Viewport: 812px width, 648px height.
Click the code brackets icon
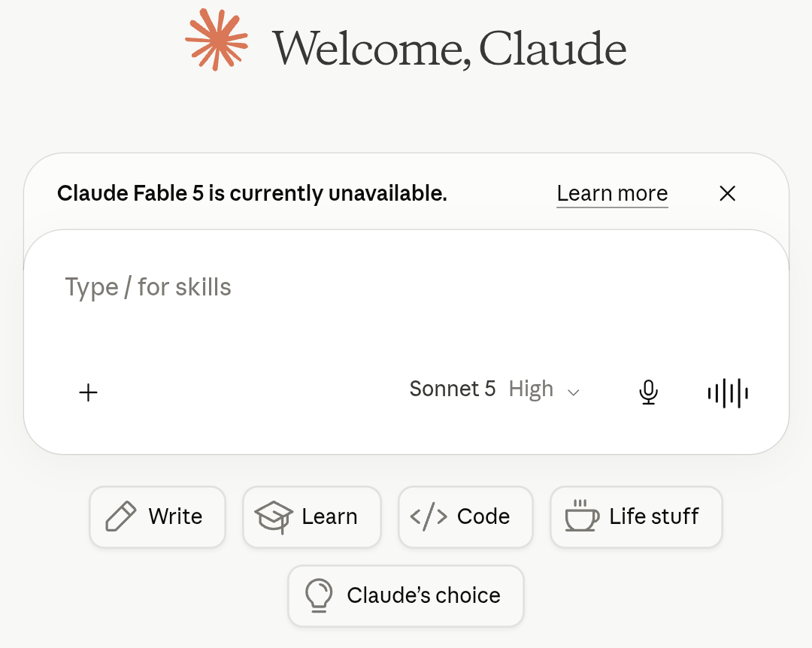pyautogui.click(x=429, y=516)
